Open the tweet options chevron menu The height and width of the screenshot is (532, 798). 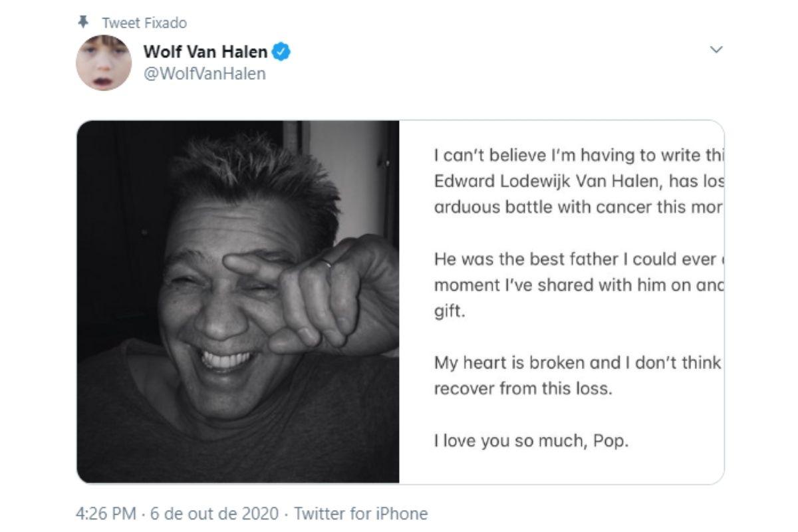(x=716, y=50)
